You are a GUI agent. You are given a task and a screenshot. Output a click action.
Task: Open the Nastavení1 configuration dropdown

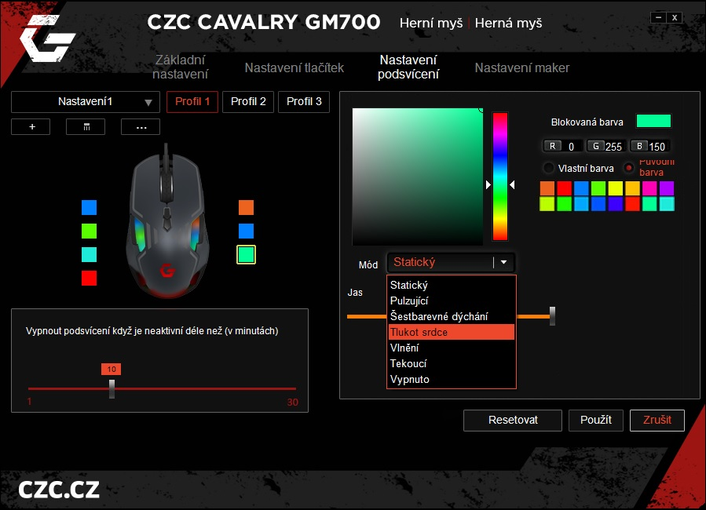pos(85,102)
